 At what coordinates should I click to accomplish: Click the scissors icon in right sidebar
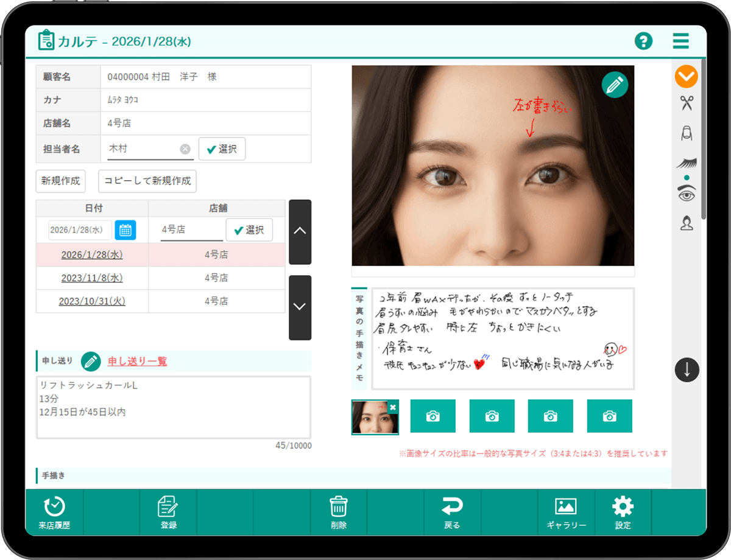pyautogui.click(x=687, y=103)
